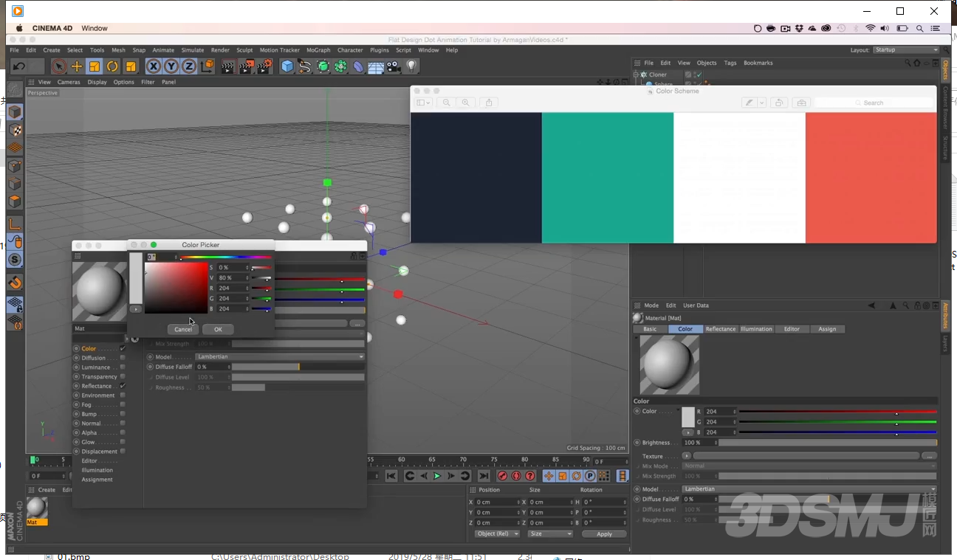Select the Rotate tool
Image resolution: width=957 pixels, height=560 pixels.
pyautogui.click(x=112, y=66)
